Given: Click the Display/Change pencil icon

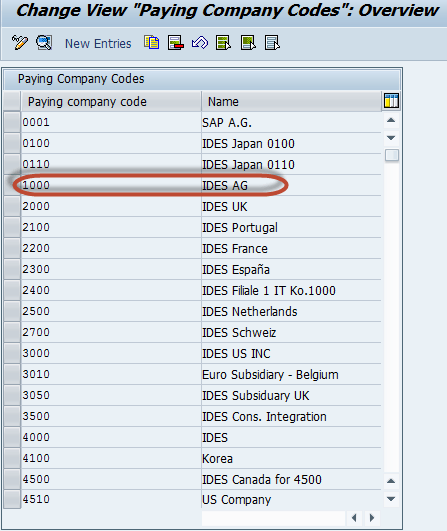Looking at the screenshot, I should coord(20,43).
